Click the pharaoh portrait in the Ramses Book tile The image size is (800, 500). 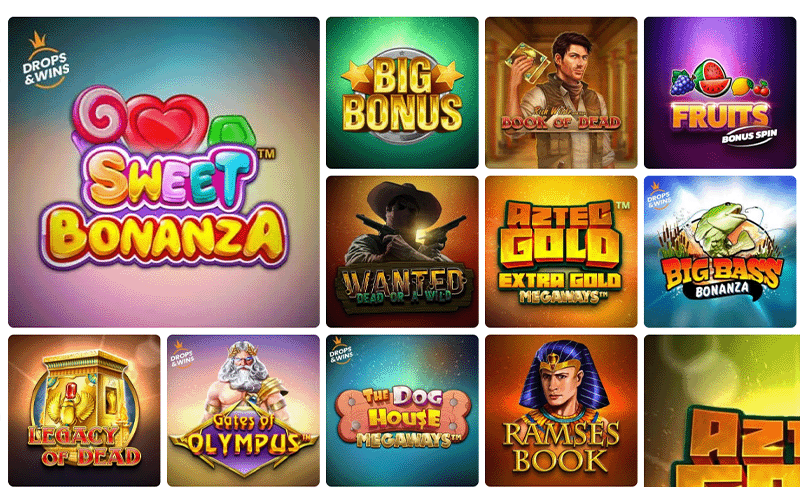pos(560,378)
